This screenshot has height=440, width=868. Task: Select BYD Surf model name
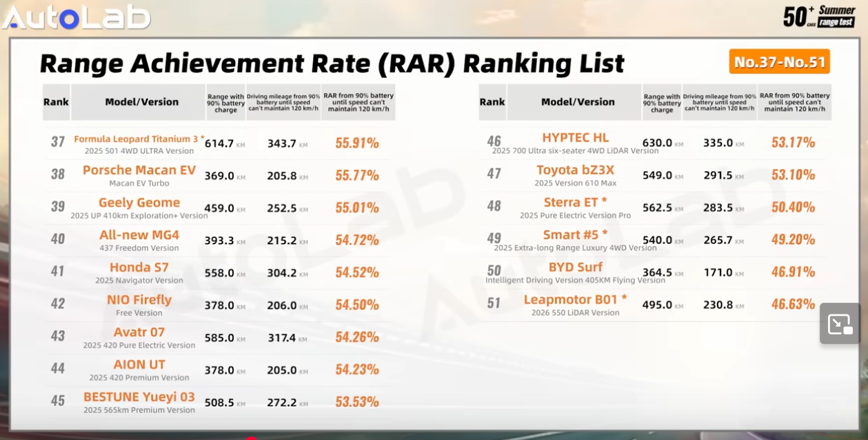click(x=576, y=267)
